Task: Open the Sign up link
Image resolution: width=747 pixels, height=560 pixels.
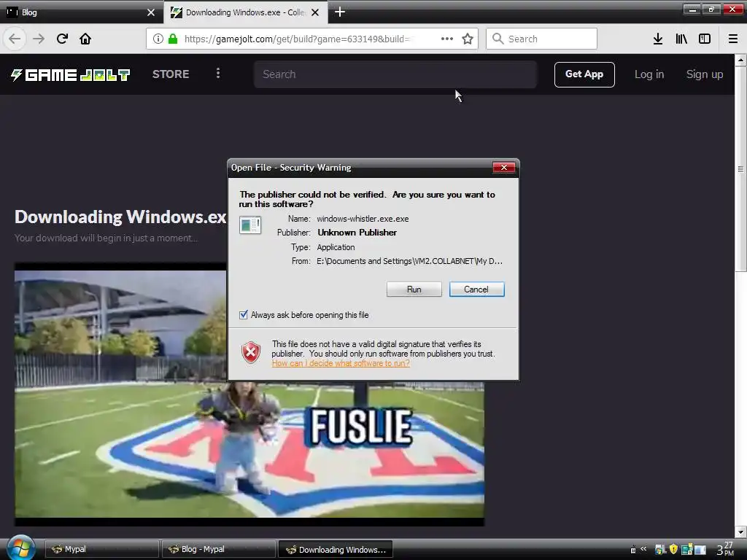Action: click(x=705, y=74)
